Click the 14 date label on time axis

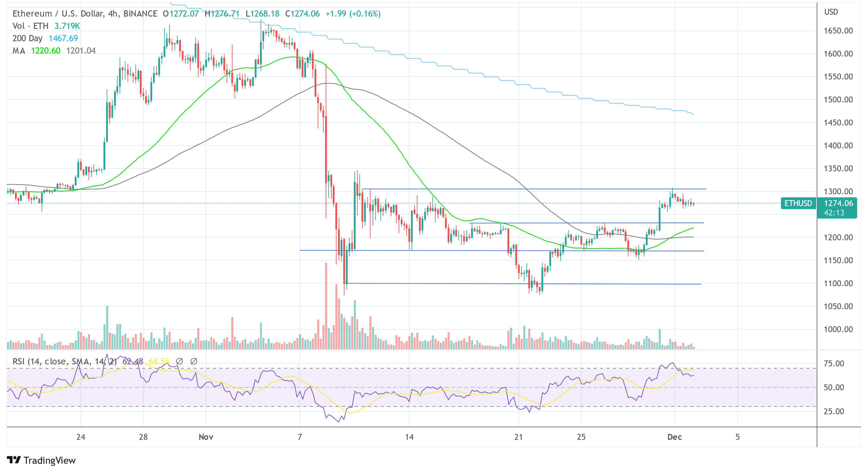click(x=409, y=437)
